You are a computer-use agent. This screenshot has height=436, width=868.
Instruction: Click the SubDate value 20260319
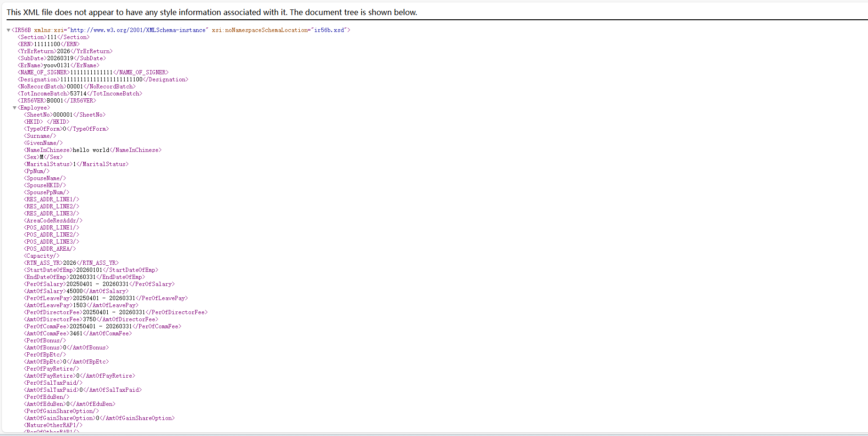coord(60,58)
